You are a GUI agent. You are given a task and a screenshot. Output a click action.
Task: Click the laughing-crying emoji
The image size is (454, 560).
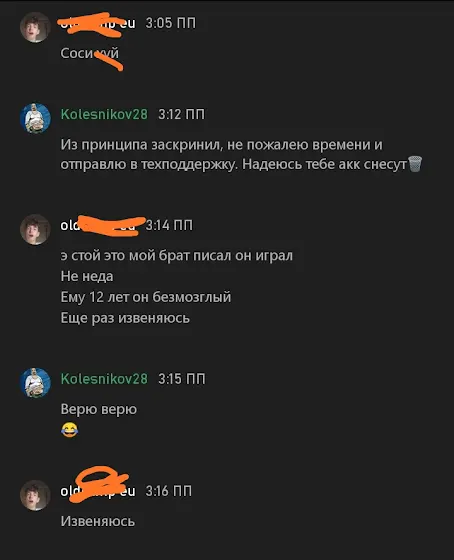(x=69, y=430)
